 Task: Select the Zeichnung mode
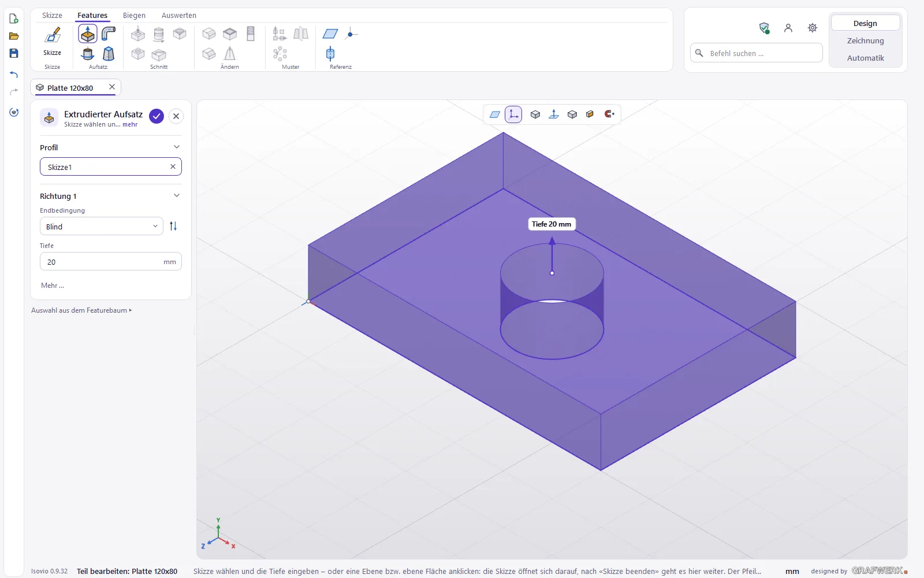[x=865, y=40]
